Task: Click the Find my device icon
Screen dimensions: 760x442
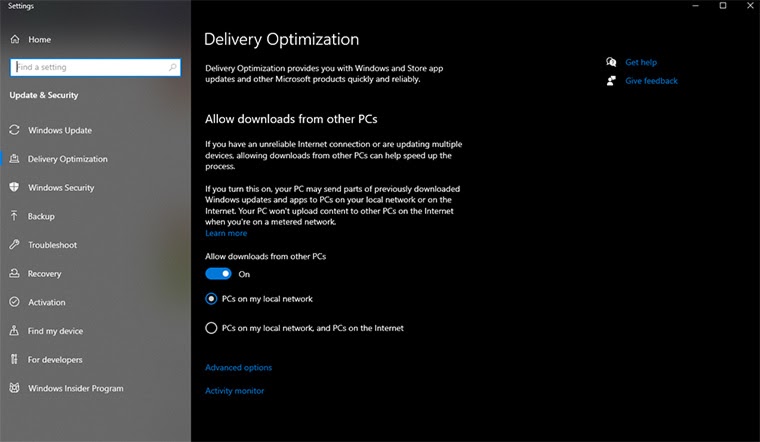Action: [15, 331]
